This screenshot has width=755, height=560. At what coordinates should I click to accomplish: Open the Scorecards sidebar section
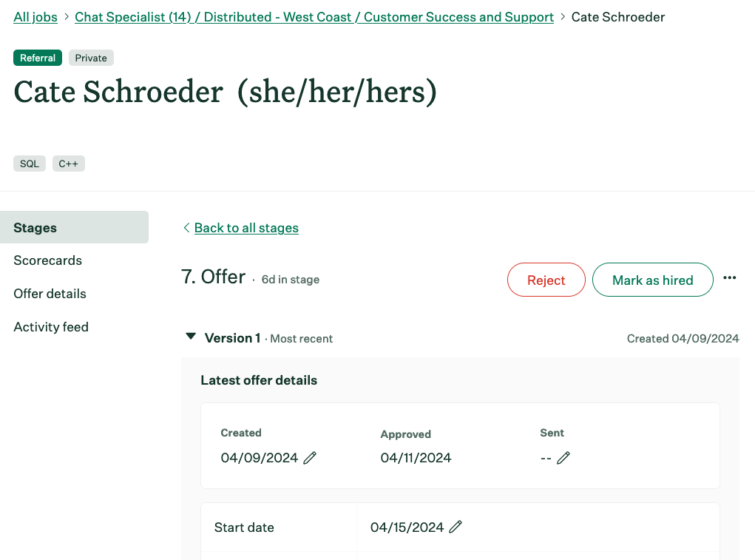[47, 260]
